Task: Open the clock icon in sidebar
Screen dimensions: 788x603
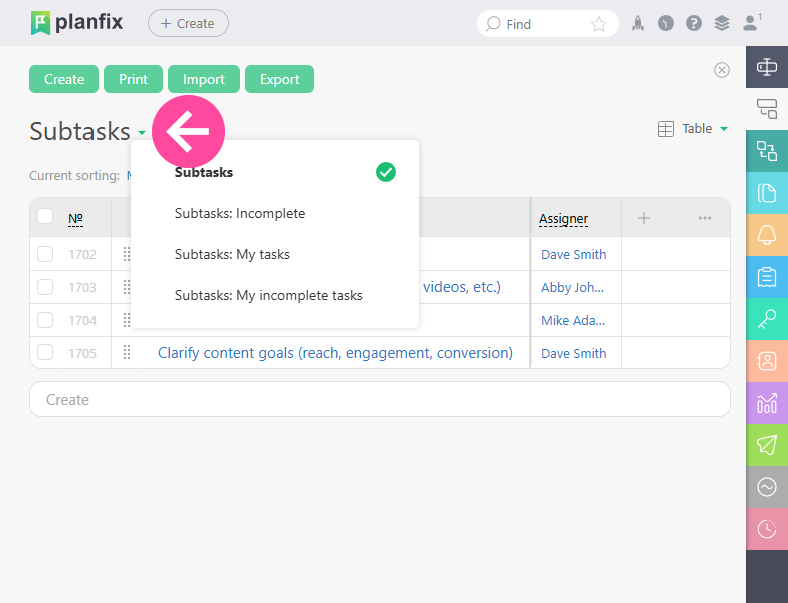Action: (x=767, y=529)
